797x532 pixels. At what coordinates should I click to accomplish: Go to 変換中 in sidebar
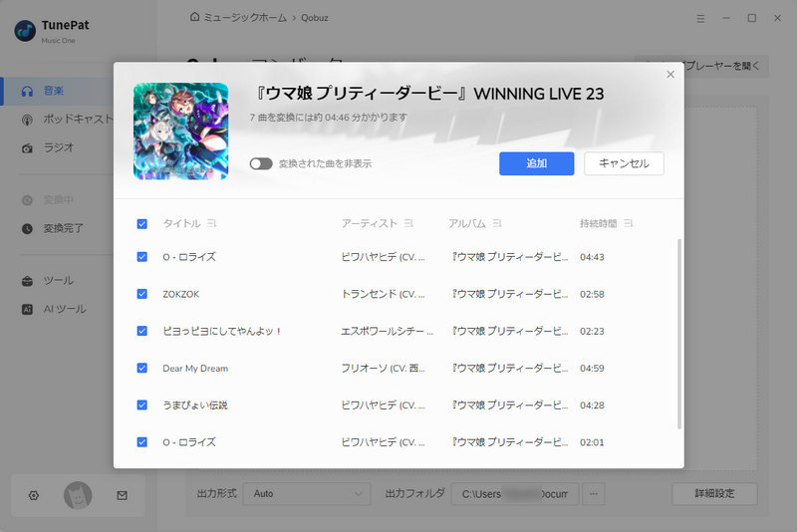(x=57, y=200)
